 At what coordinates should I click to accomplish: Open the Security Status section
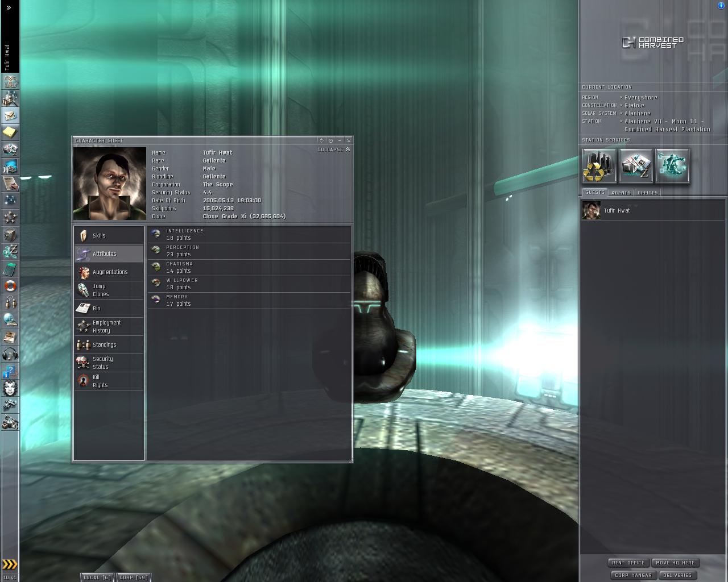(x=109, y=363)
